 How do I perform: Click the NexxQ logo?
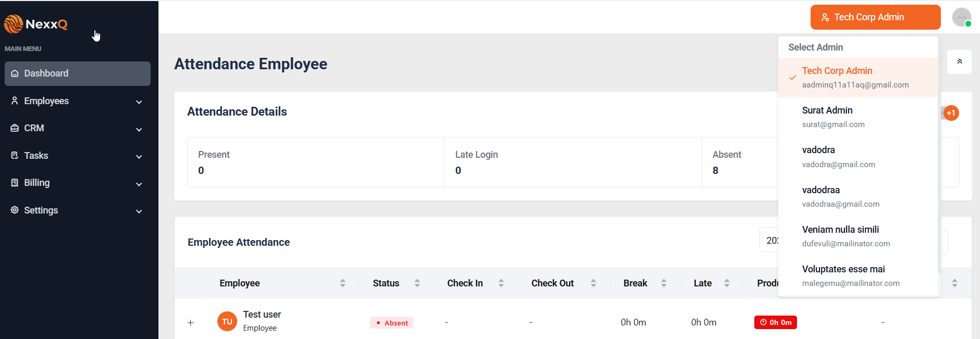point(36,24)
